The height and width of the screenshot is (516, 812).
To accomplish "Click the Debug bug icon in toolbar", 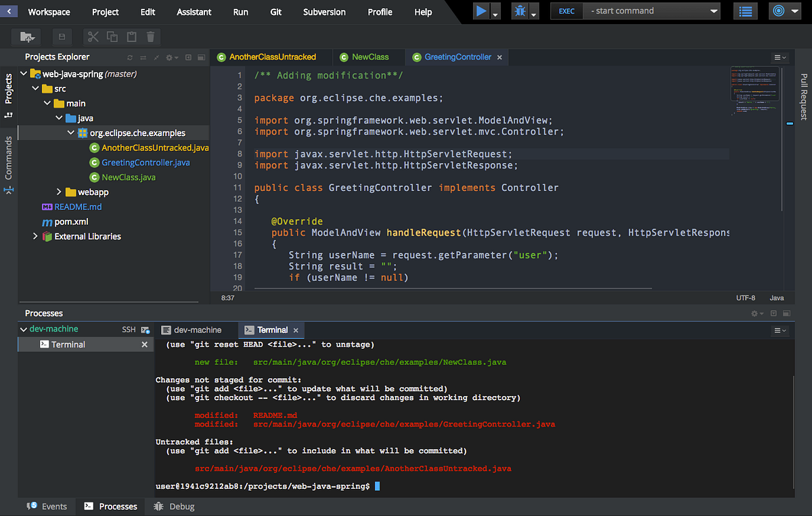I will 520,12.
